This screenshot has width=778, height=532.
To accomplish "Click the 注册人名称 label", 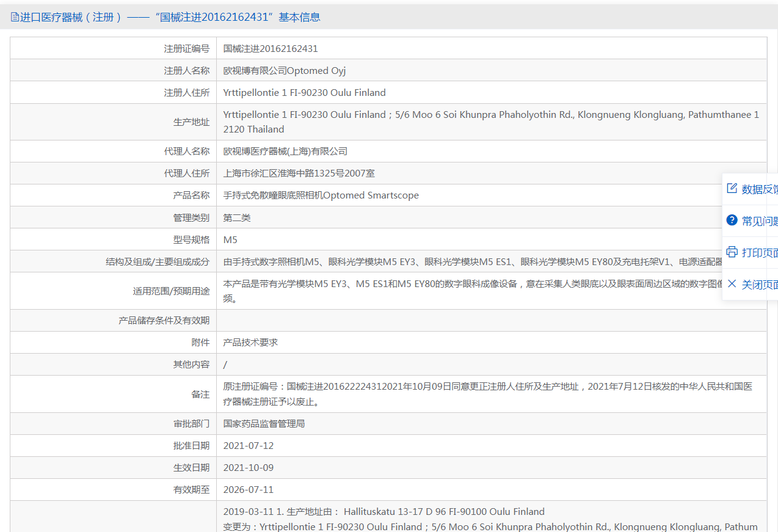I will coord(187,71).
